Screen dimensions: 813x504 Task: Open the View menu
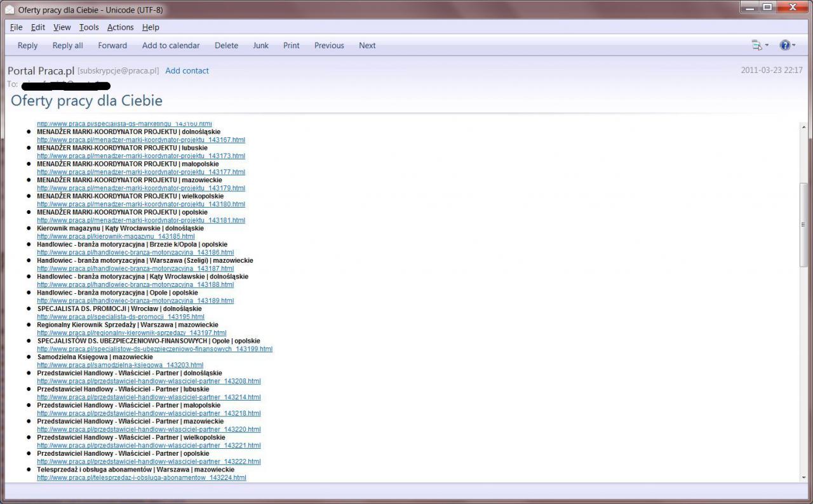coord(62,27)
